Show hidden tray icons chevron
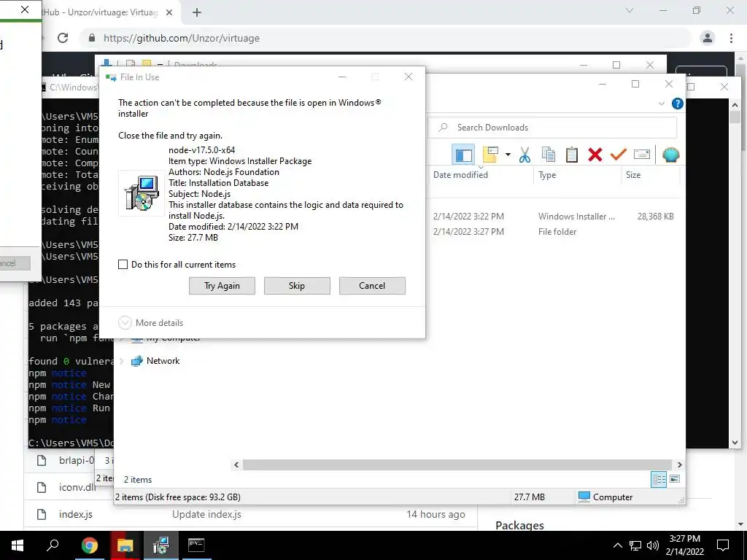This screenshot has height=560, width=747. (617, 545)
